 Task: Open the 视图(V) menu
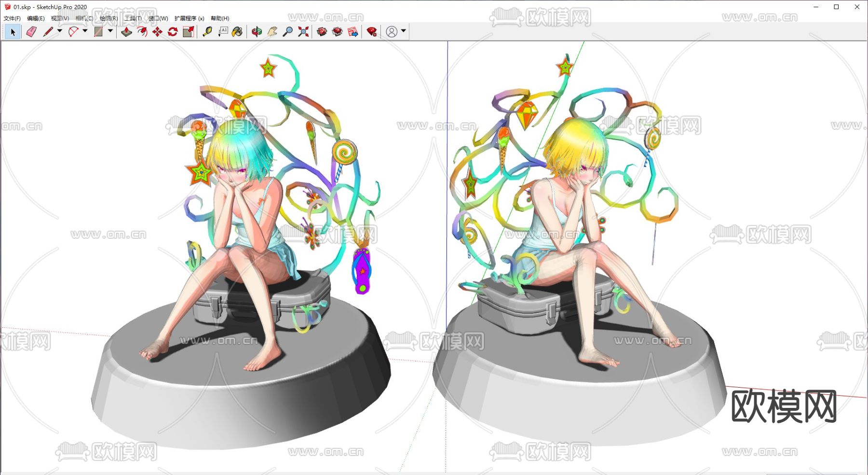[x=60, y=18]
